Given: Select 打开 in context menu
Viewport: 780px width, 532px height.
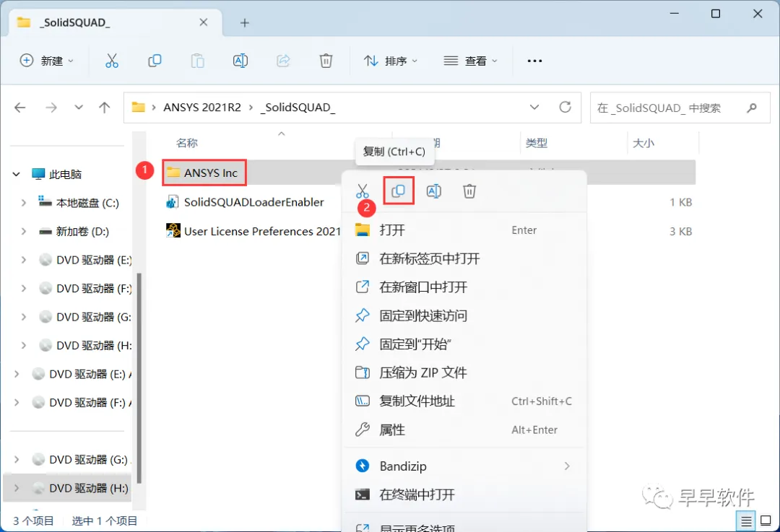Looking at the screenshot, I should click(x=464, y=230).
